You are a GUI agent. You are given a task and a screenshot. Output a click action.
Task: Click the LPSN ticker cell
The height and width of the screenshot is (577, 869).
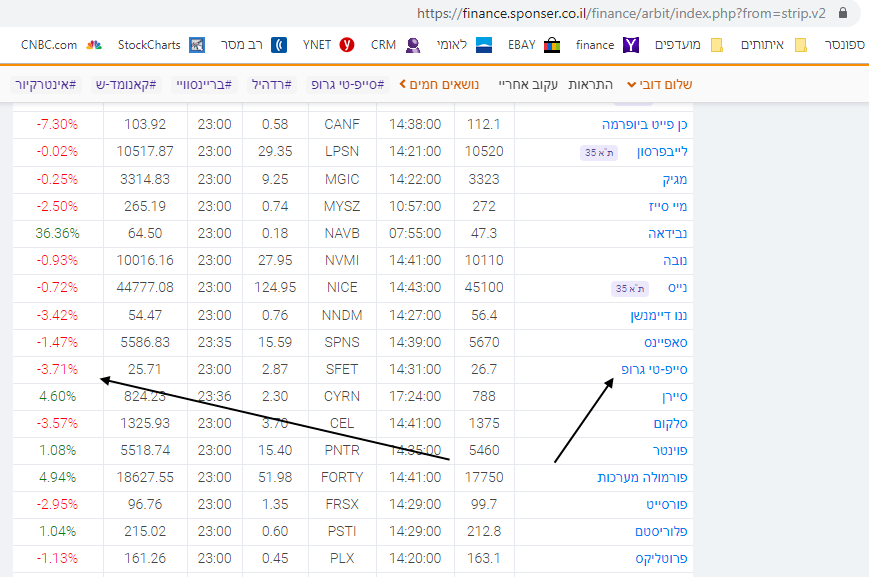coord(342,151)
